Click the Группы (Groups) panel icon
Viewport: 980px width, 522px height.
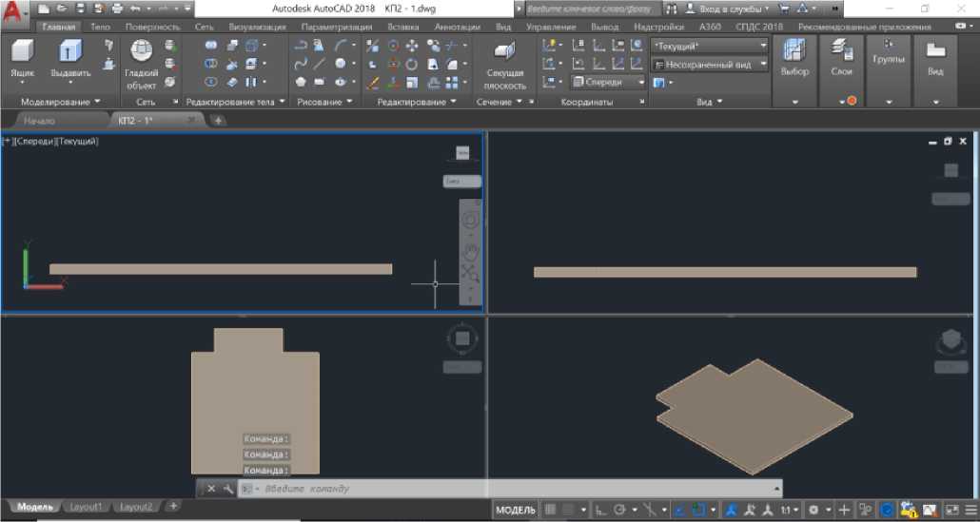(x=889, y=52)
